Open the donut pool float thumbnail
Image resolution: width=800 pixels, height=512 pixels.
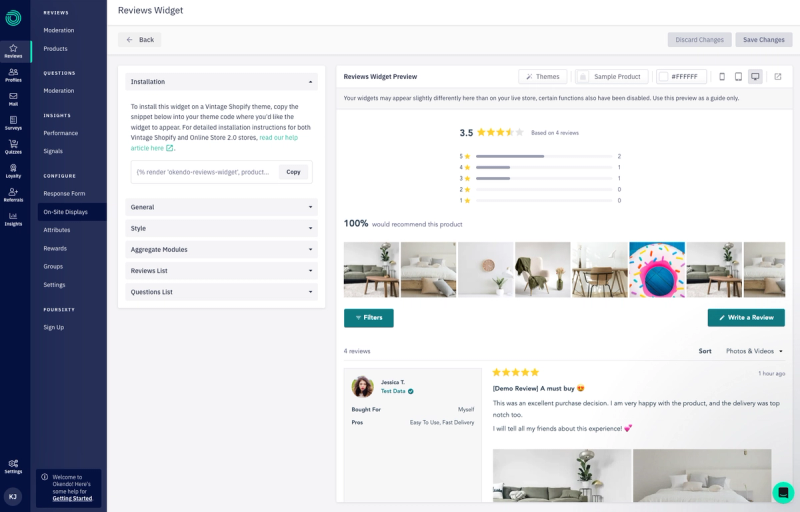657,270
